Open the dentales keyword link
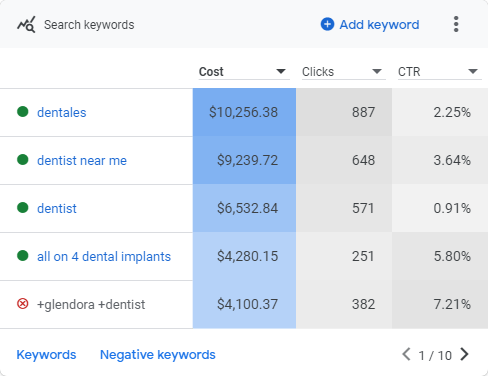Screen dimensions: 488x376 [x=62, y=113]
